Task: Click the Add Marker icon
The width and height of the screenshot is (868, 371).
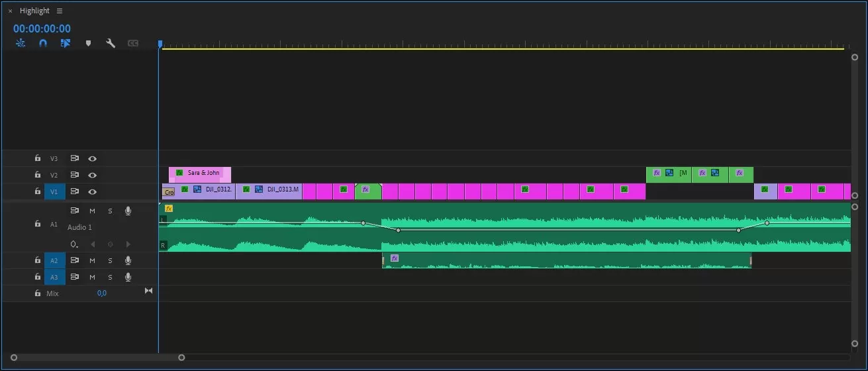Action: (88, 43)
